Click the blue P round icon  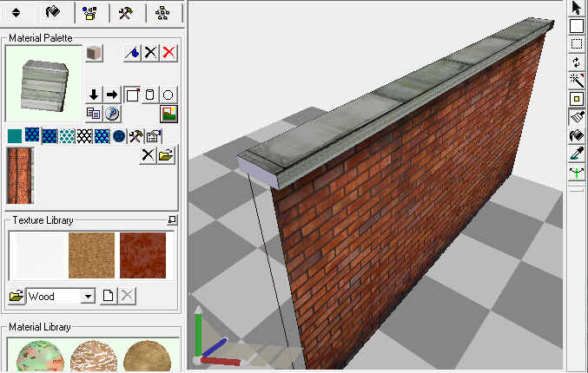point(112,113)
